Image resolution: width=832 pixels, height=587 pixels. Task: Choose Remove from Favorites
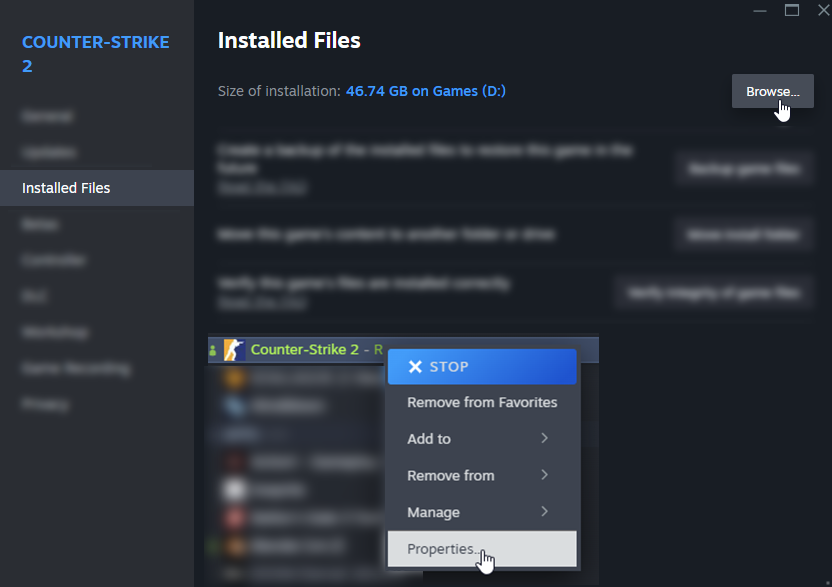click(x=482, y=402)
